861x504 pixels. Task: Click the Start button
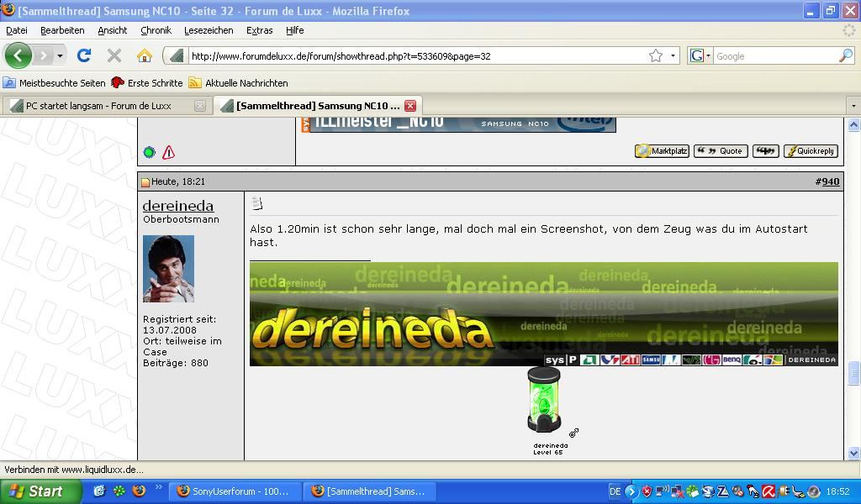40,491
